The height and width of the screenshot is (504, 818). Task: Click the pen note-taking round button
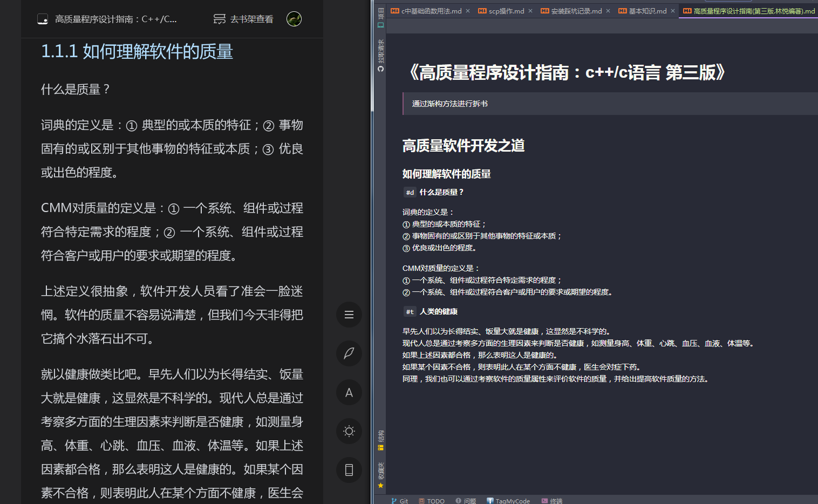[x=349, y=353]
